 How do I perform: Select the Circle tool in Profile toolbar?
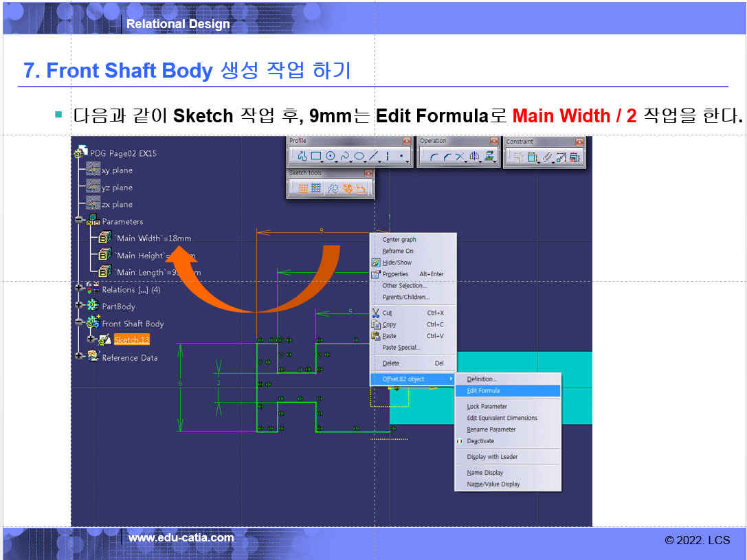point(331,157)
